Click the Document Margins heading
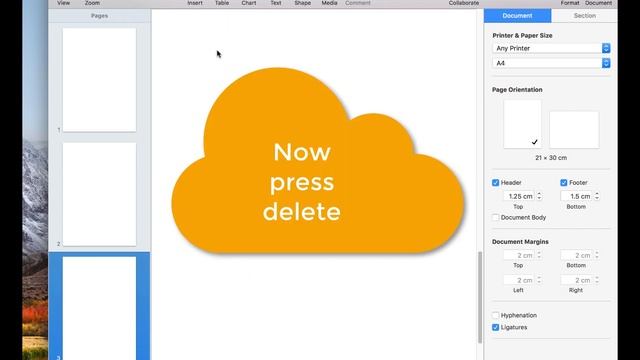 point(520,242)
